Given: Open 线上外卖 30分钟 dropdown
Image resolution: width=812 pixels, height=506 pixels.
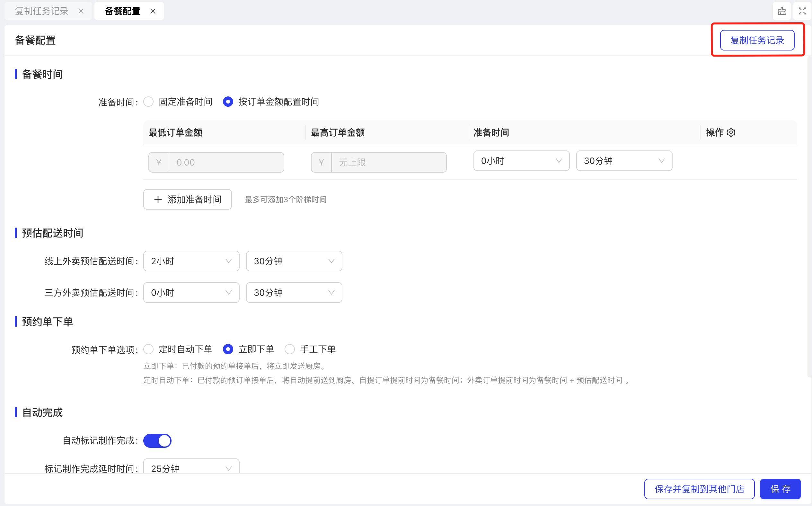Looking at the screenshot, I should [294, 261].
